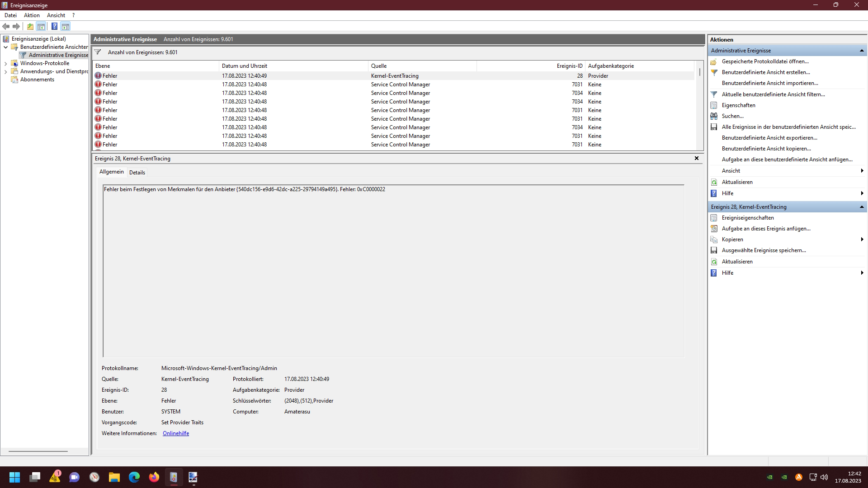
Task: Sort by the Quelle column header
Action: coord(422,66)
